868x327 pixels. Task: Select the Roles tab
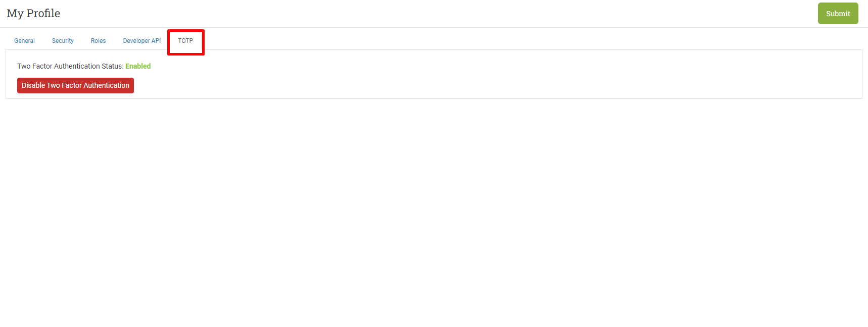click(98, 41)
